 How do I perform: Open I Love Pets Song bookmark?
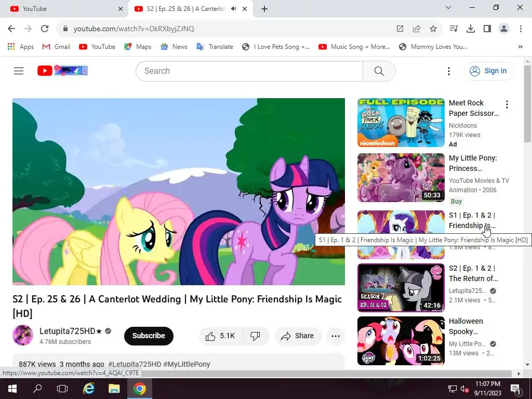(276, 47)
